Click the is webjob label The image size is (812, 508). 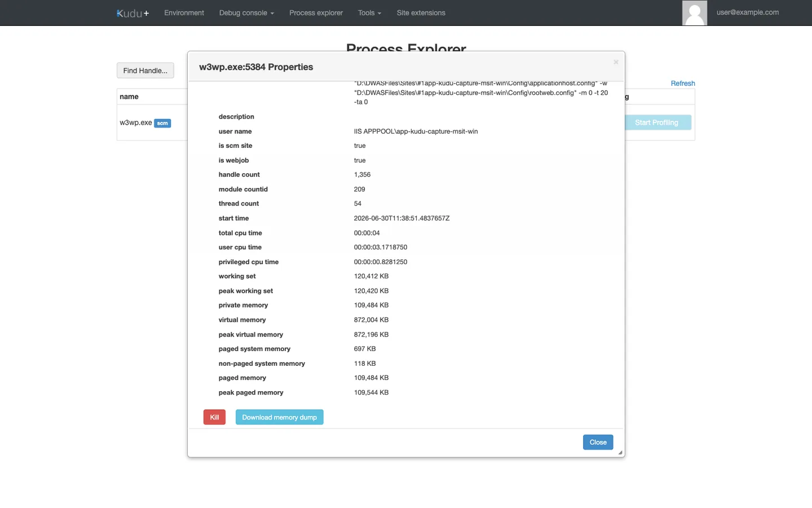pyautogui.click(x=233, y=160)
